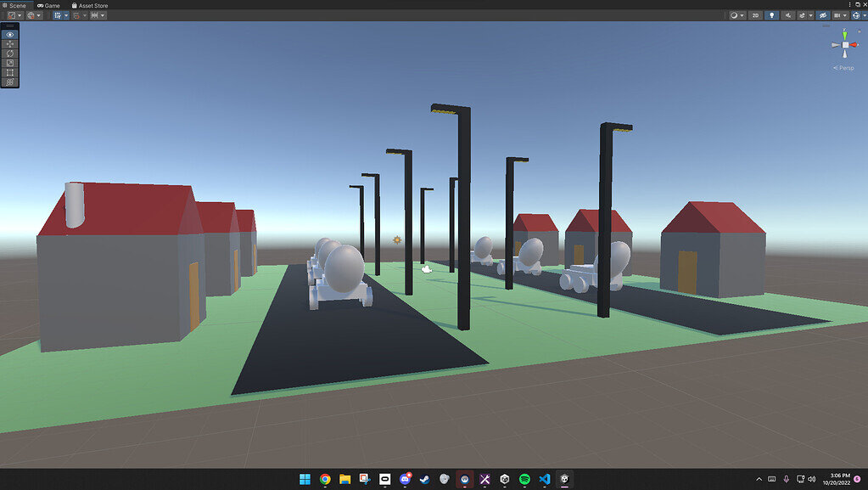Viewport: 868px width, 490px height.
Task: Select the Move tool in the tools overlay
Action: click(x=9, y=44)
